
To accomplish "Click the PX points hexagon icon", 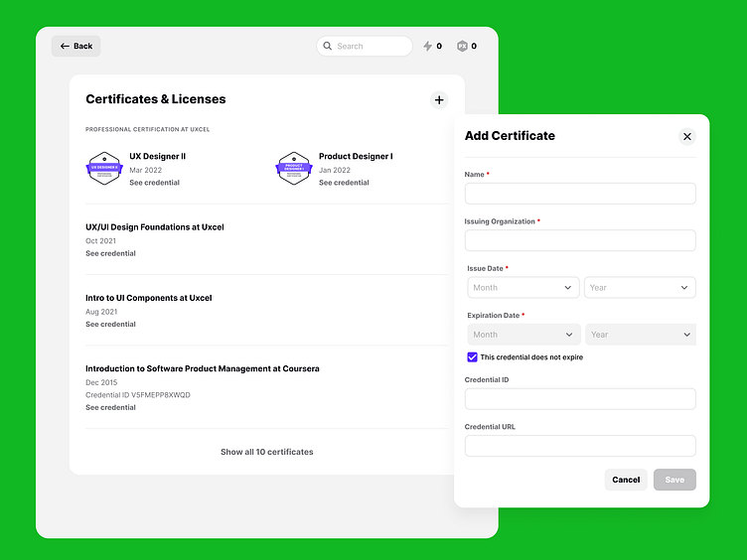I will [x=462, y=46].
